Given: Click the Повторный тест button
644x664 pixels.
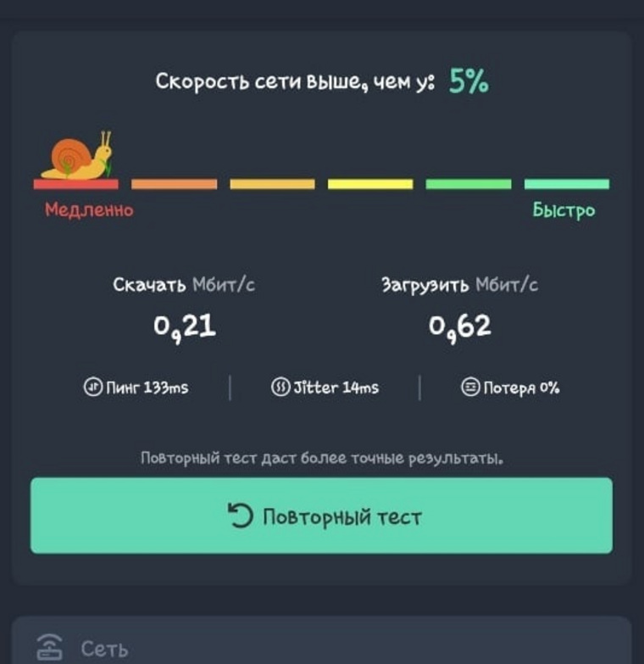Looking at the screenshot, I should (x=322, y=516).
